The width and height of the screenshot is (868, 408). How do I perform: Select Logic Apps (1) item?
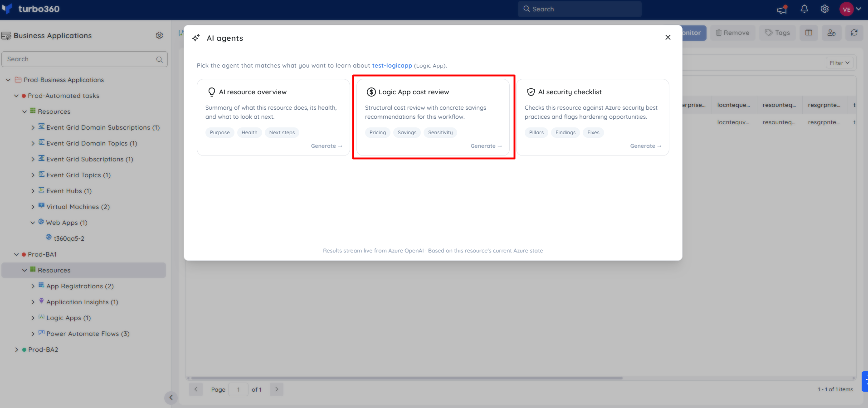click(68, 318)
